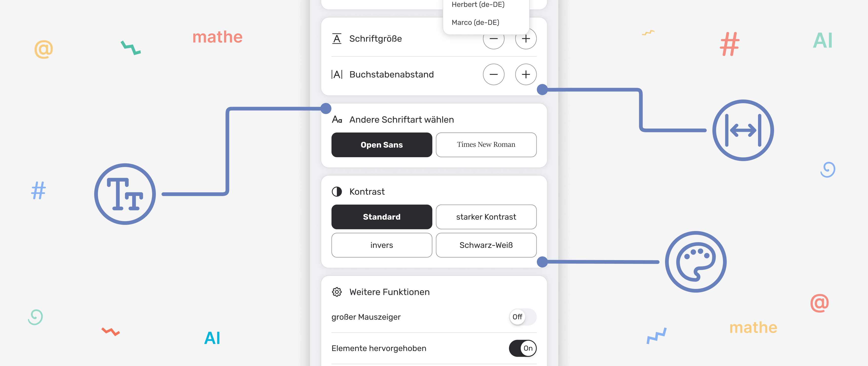This screenshot has height=366, width=868.
Task: Select the invers contrast option
Action: click(381, 245)
